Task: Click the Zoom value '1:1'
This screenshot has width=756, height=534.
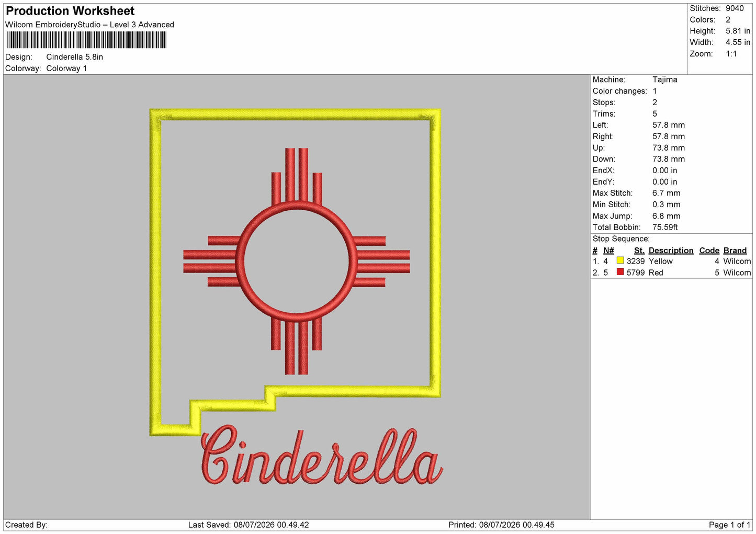Action: click(731, 54)
